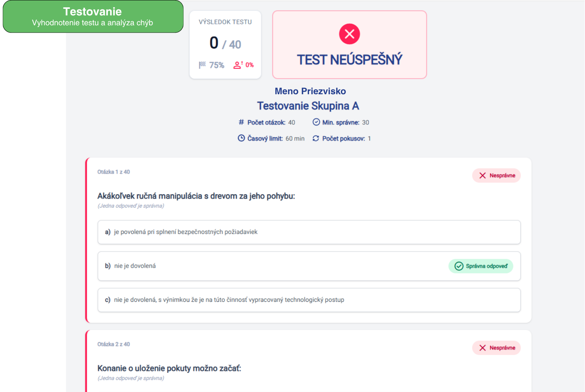Click the Správna odpoveď green badge
Screen dimensions: 585x392
point(481,266)
